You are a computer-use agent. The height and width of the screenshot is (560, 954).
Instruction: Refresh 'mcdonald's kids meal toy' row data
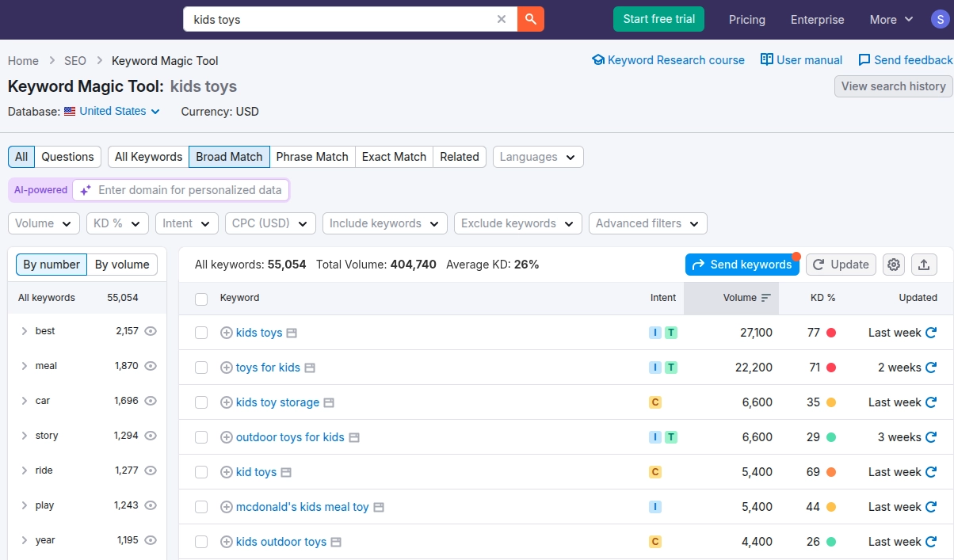(931, 507)
